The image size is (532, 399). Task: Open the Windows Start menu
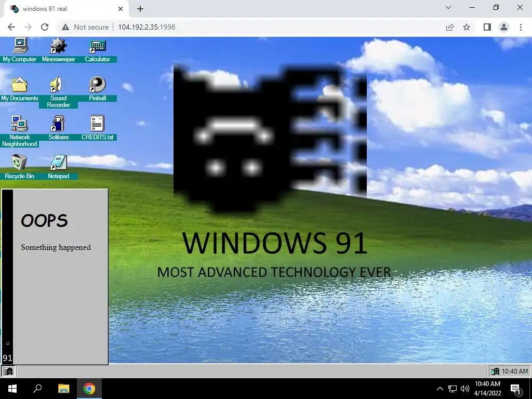12,389
